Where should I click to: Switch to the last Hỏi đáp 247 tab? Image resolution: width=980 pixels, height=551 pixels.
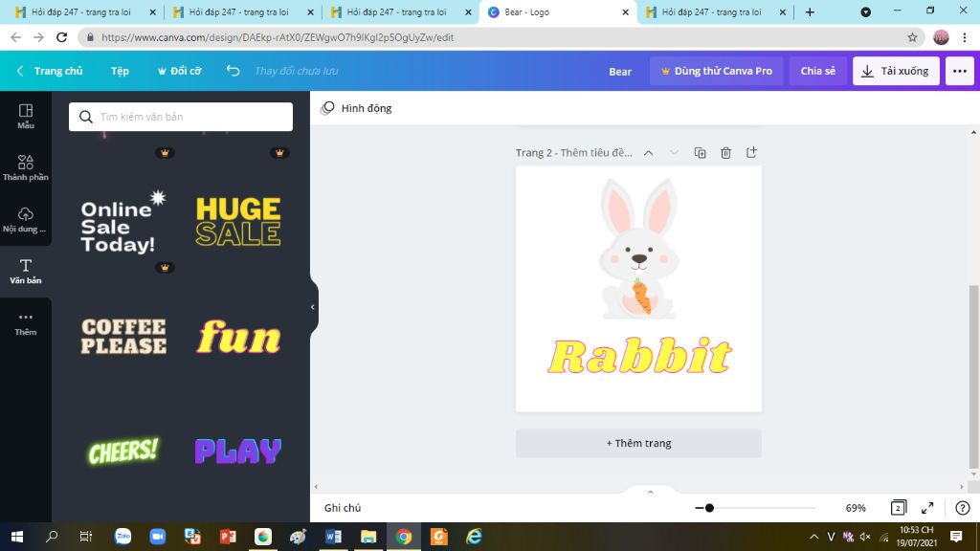coord(716,11)
